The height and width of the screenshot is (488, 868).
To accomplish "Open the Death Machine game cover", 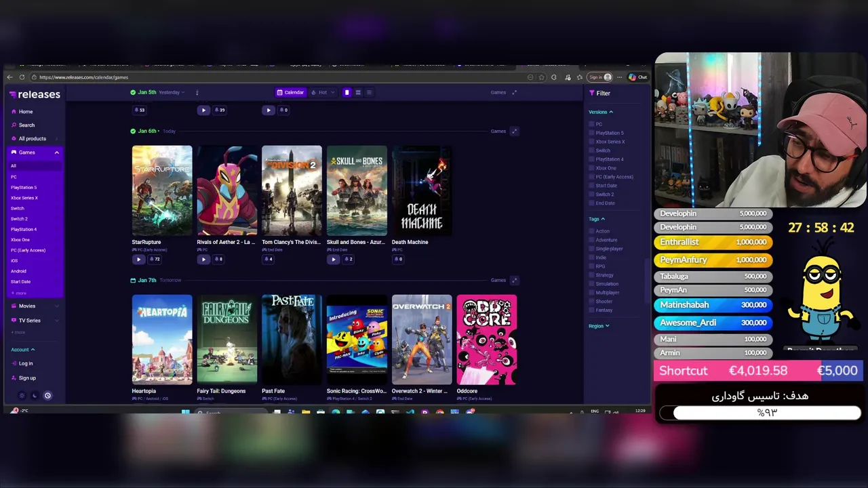I will [422, 190].
